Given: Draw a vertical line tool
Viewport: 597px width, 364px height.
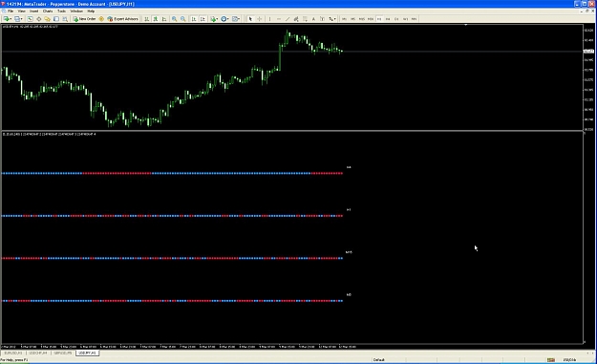Looking at the screenshot, I should coord(270,19).
